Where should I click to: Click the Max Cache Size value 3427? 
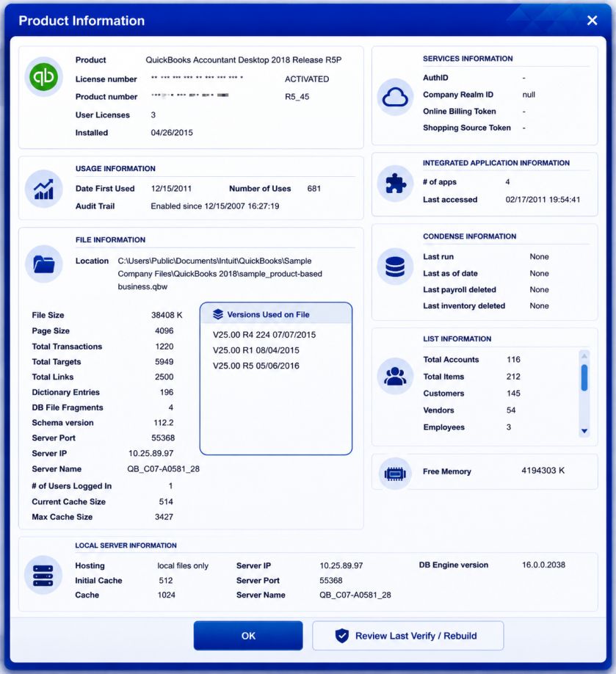pyautogui.click(x=164, y=517)
